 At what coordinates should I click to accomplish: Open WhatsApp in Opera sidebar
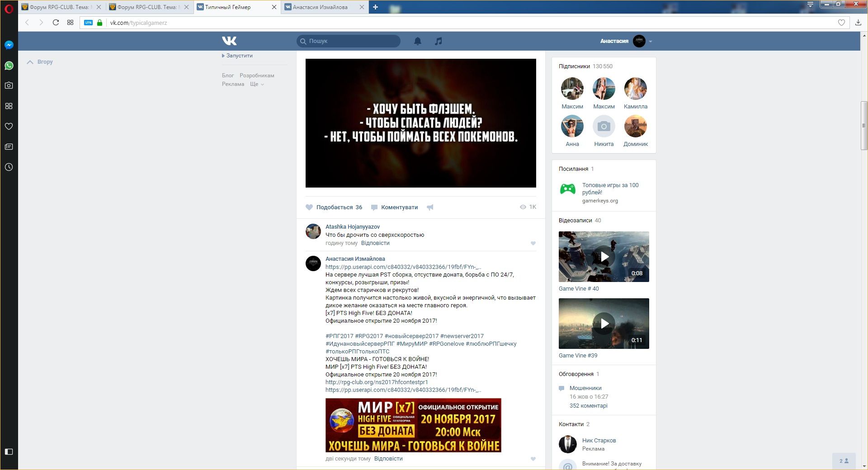9,66
